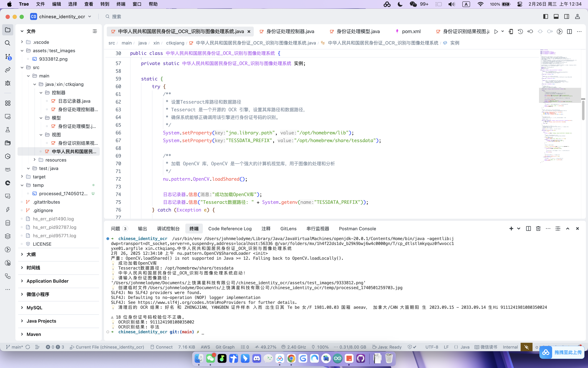Toggle the secondary right sidebar
The image size is (588, 368).
click(567, 16)
